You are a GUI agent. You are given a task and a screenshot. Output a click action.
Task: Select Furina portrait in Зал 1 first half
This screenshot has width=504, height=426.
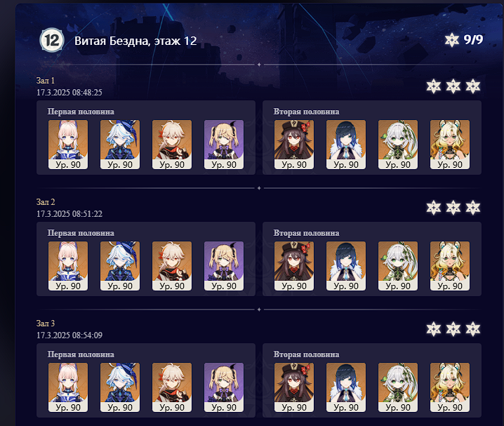tap(120, 145)
